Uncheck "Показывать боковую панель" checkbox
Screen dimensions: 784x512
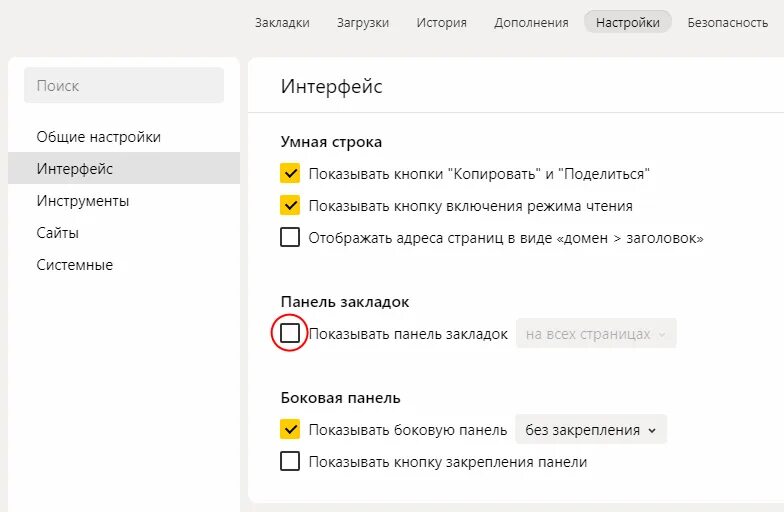pos(290,430)
